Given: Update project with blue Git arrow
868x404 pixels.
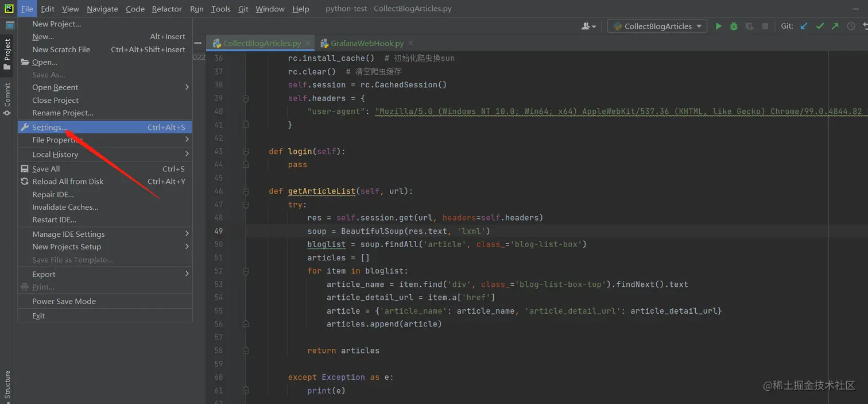Looking at the screenshot, I should coord(804,26).
